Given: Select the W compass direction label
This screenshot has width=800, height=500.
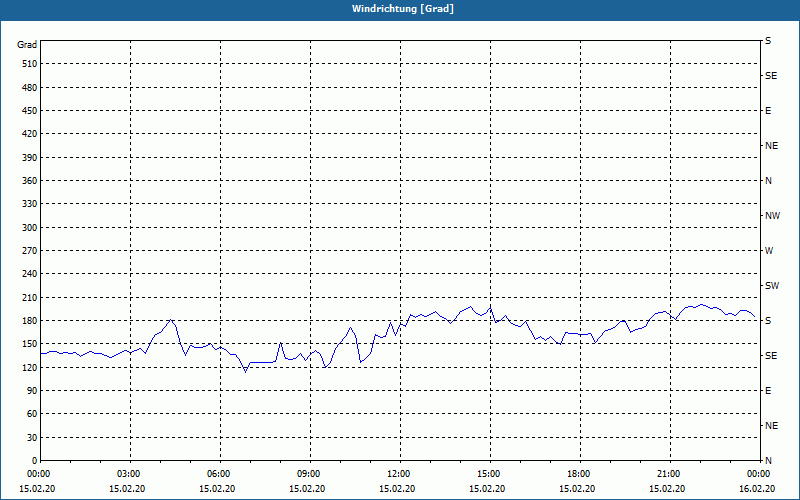Looking at the screenshot, I should pyautogui.click(x=769, y=251).
